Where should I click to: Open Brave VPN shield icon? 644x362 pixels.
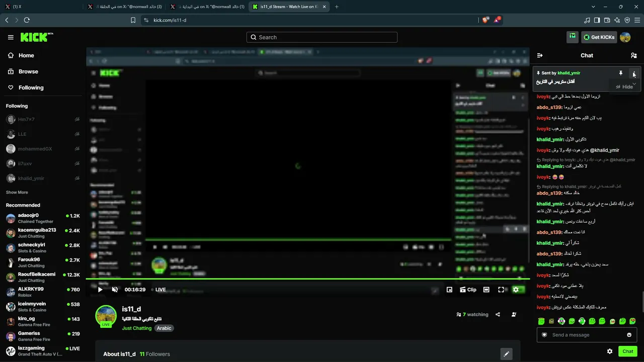point(627,20)
